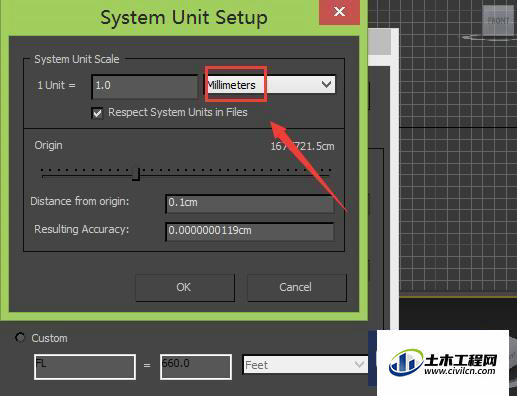Open the Feet unit dropdown

[x=305, y=365]
